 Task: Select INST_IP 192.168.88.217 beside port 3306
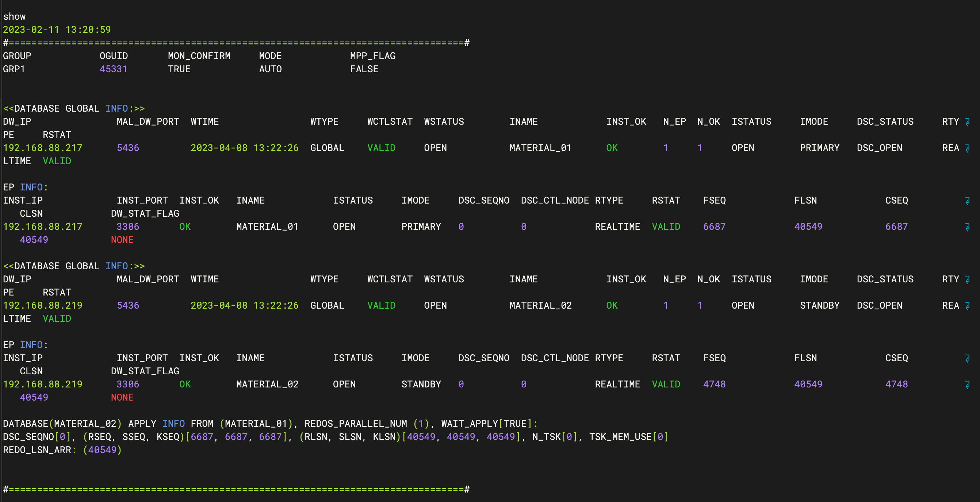[x=43, y=227]
